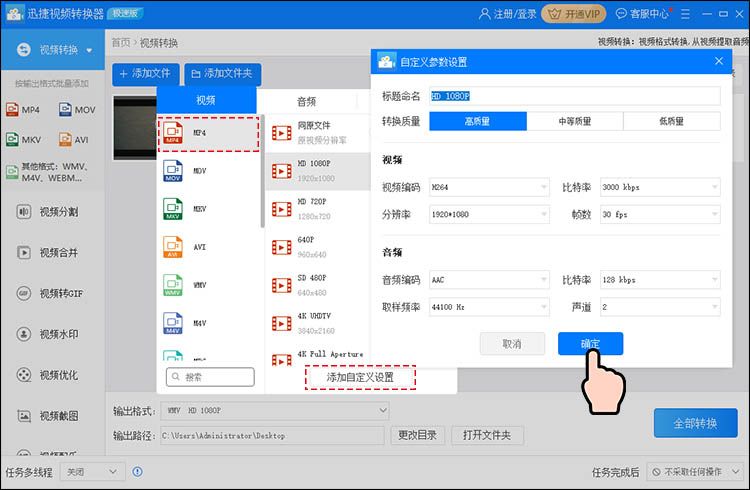This screenshot has width=750, height=490.
Task: Switch to 音频 format tab
Action: [307, 101]
